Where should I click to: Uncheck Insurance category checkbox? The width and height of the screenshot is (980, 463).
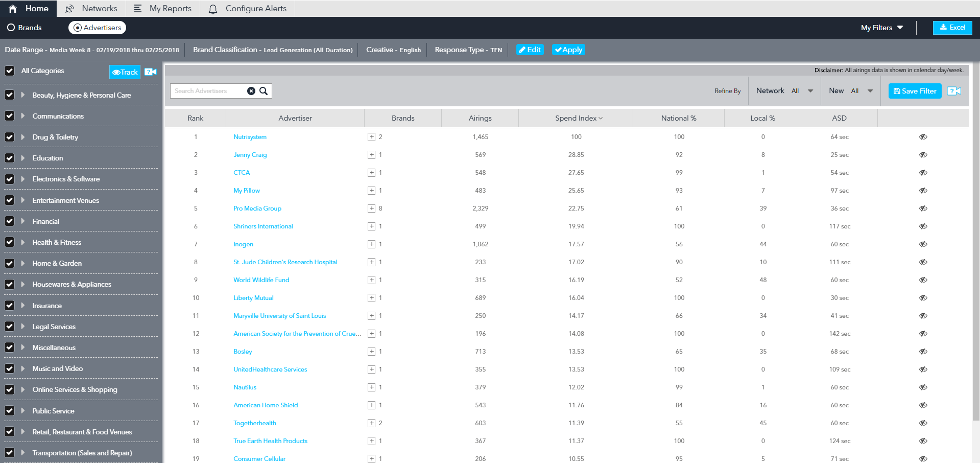point(9,306)
